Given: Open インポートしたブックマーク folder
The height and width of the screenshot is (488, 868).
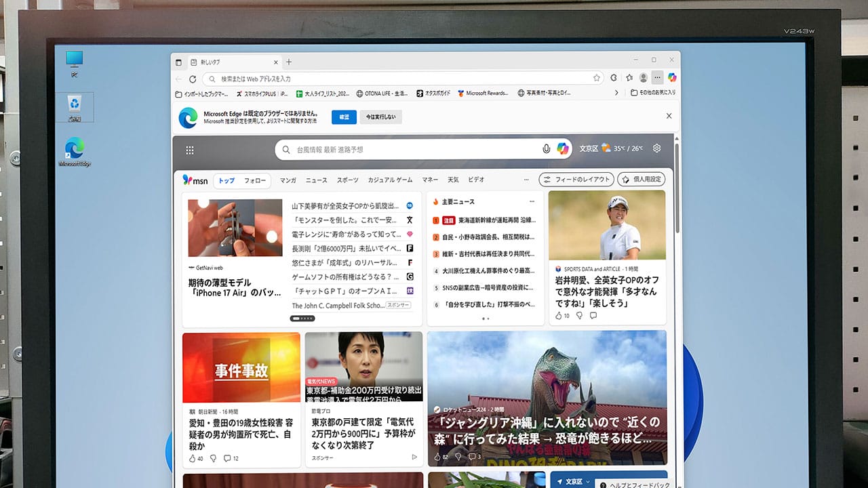Looking at the screenshot, I should 202,94.
